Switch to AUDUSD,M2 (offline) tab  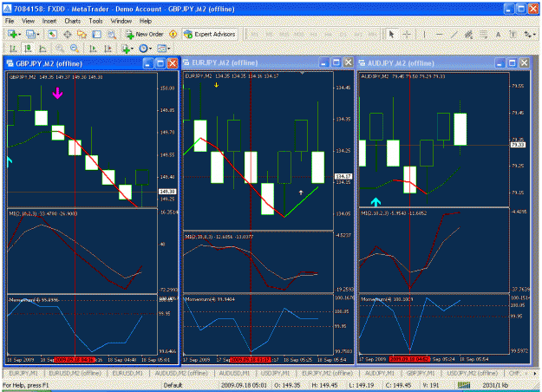tap(181, 373)
